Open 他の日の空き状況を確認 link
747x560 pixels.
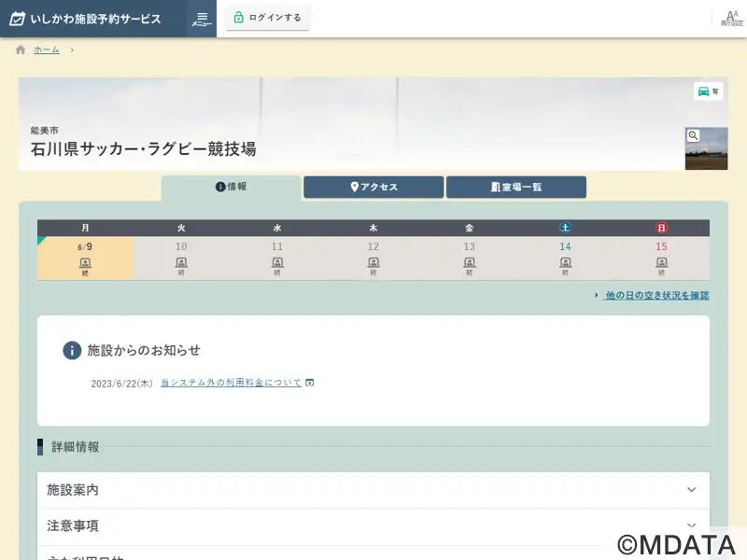(x=656, y=295)
